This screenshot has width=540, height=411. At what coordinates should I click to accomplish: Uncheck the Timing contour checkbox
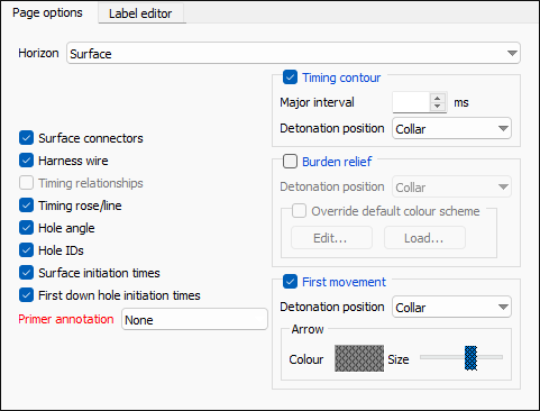pyautogui.click(x=290, y=78)
